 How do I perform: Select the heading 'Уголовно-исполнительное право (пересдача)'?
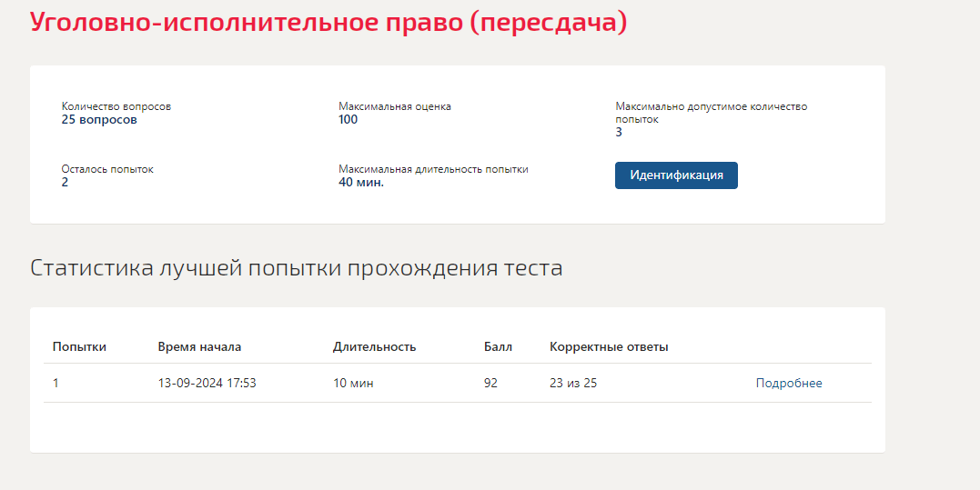(x=328, y=23)
